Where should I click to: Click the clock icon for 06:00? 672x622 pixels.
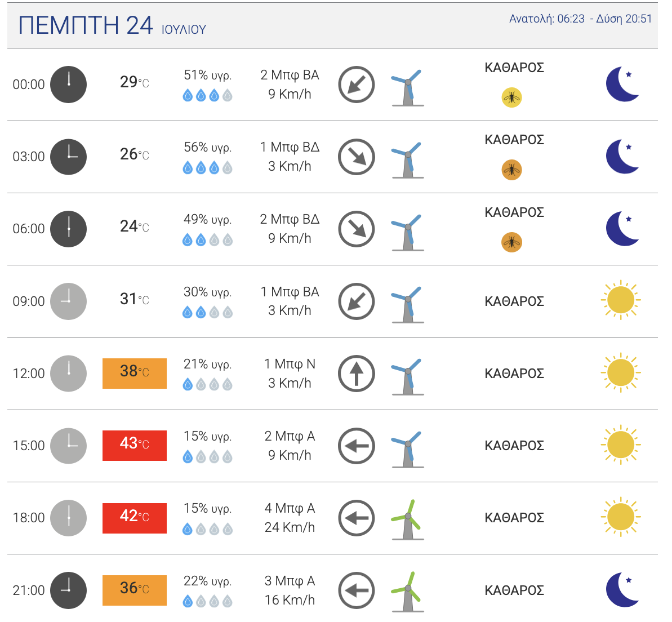[x=68, y=229]
